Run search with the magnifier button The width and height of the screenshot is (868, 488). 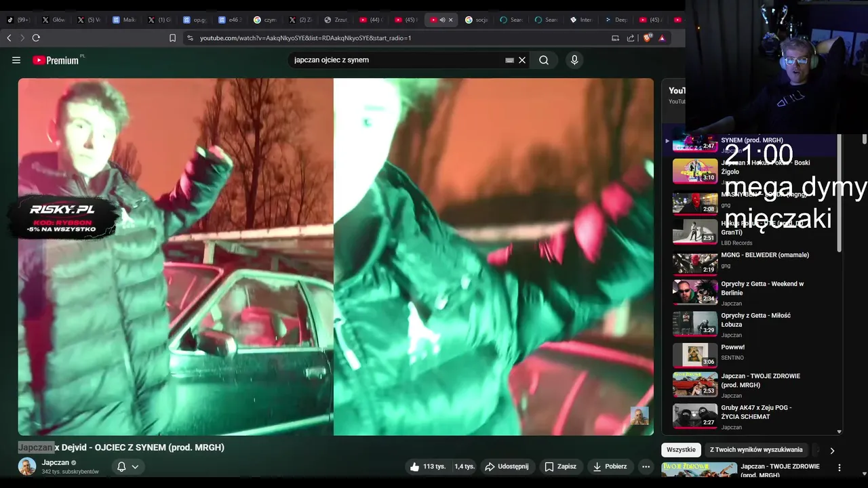tap(544, 60)
